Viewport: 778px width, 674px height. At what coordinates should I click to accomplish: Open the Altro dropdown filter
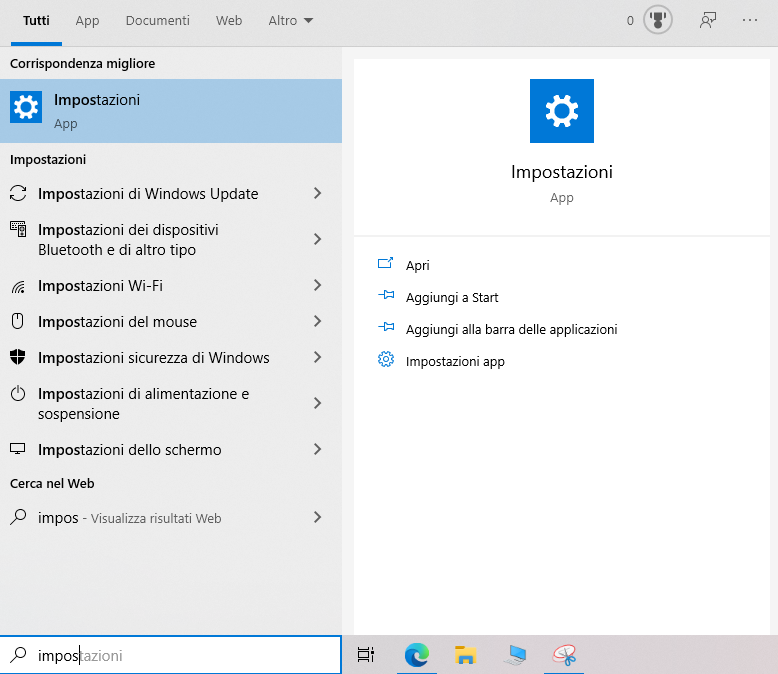290,20
